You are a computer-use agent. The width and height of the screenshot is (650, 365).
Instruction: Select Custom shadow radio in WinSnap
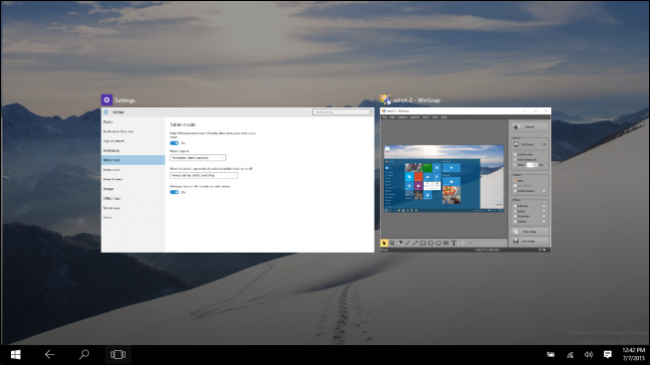[x=515, y=191]
